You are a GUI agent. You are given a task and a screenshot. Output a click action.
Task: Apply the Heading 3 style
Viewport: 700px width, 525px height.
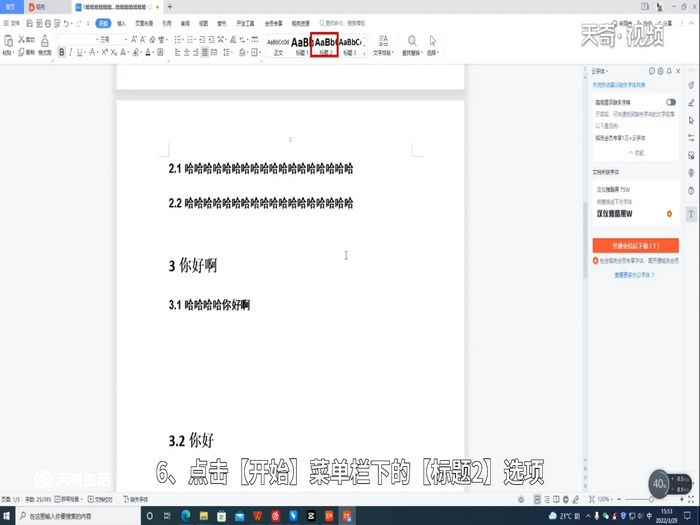click(x=350, y=45)
